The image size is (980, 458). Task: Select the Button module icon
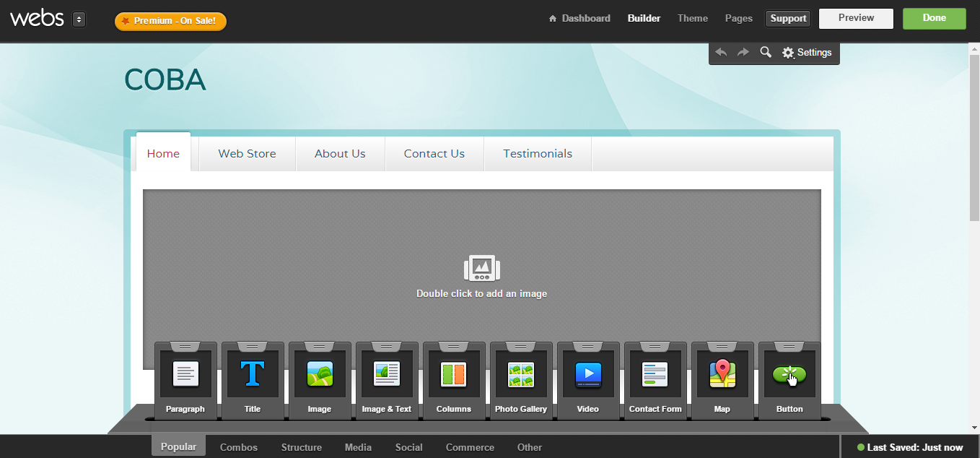(789, 374)
